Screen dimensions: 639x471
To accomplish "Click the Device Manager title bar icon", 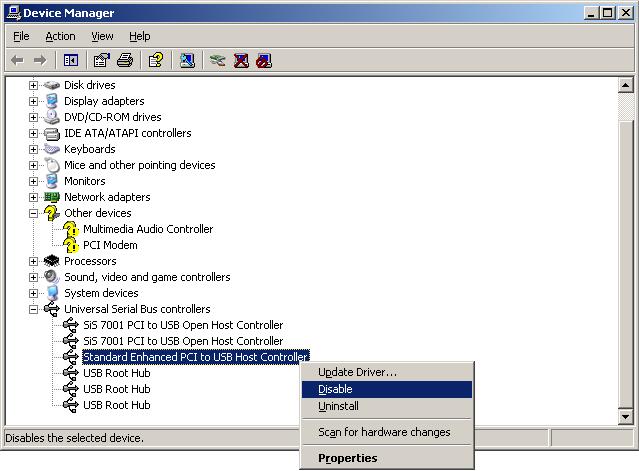I will click(x=14, y=13).
